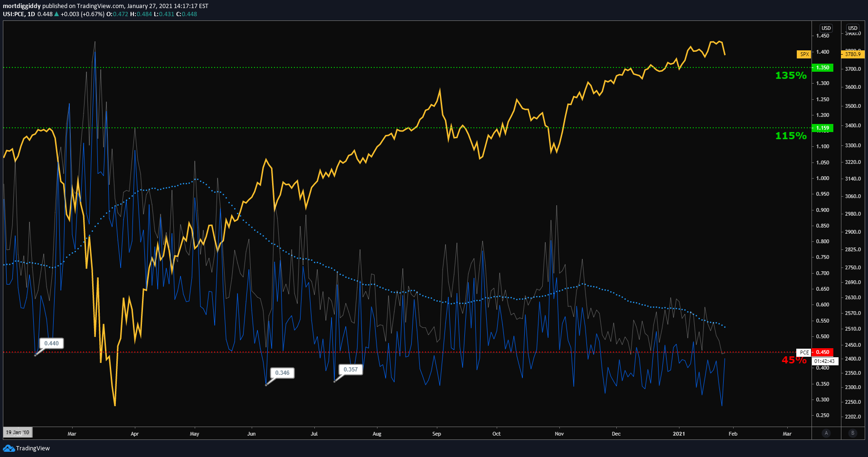
Task: Toggle the 'B' scale button
Action: tap(853, 433)
